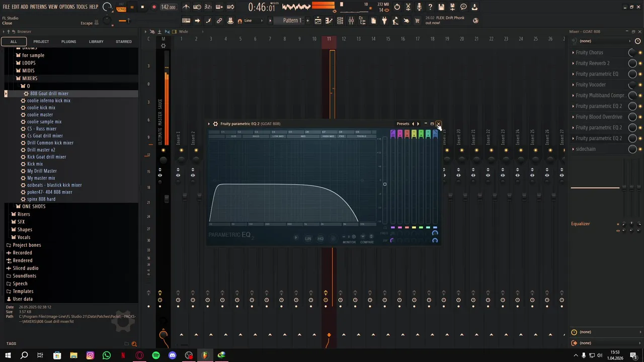Screen dimensions: 644x362
Task: Click the browser search magnifier icon
Action: pyautogui.click(x=134, y=344)
